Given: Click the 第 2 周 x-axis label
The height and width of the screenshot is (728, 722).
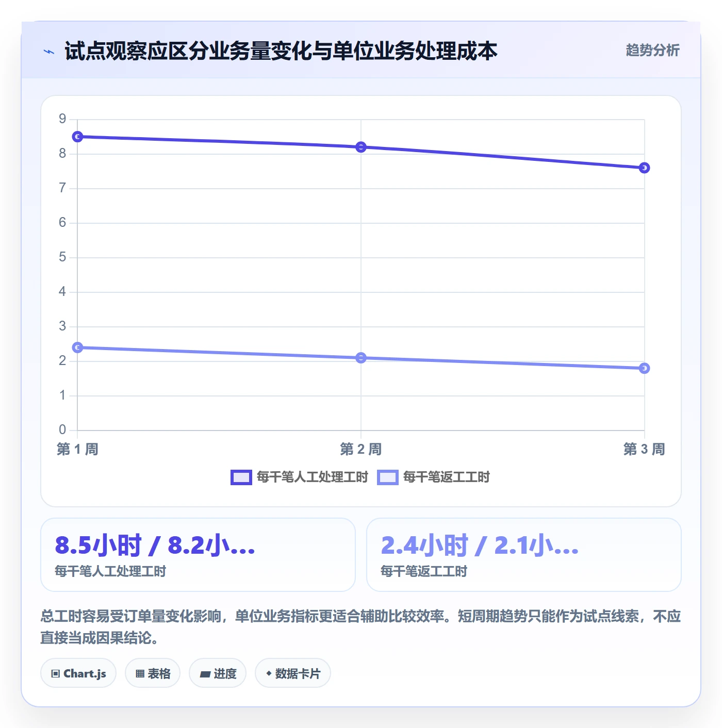Looking at the screenshot, I should 361,449.
